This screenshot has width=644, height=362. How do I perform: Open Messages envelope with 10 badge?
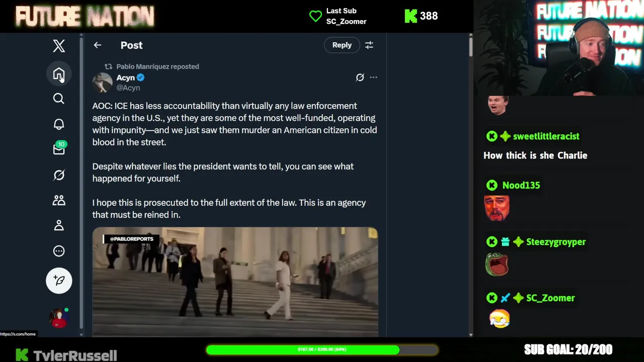(59, 149)
